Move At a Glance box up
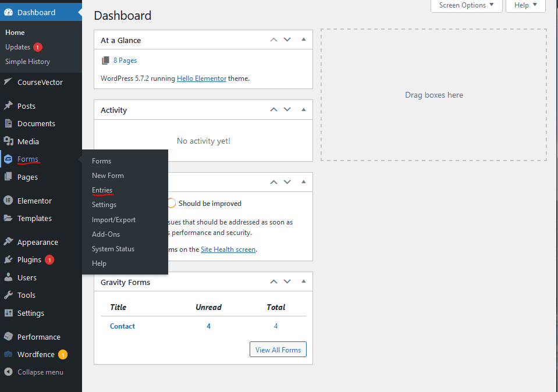 coord(273,40)
